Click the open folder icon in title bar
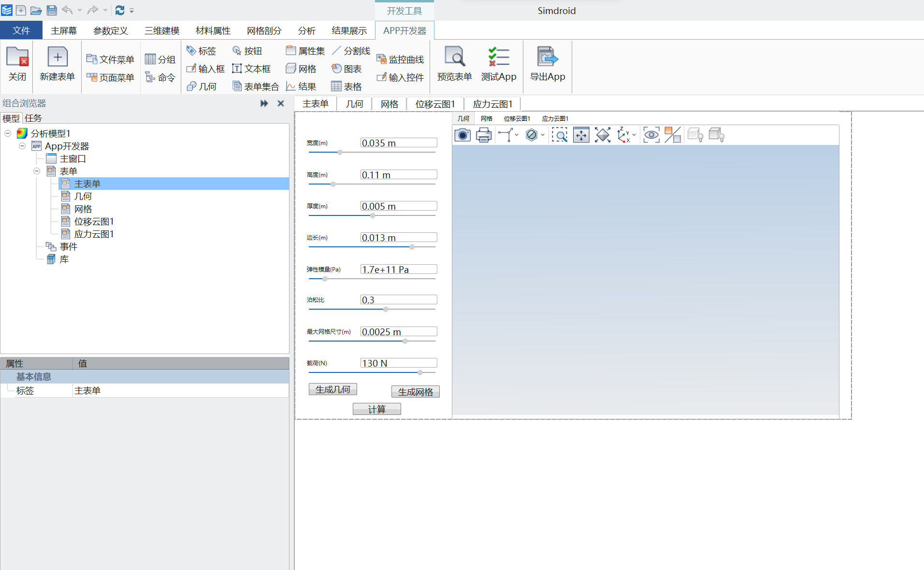The height and width of the screenshot is (570, 924). [36, 10]
